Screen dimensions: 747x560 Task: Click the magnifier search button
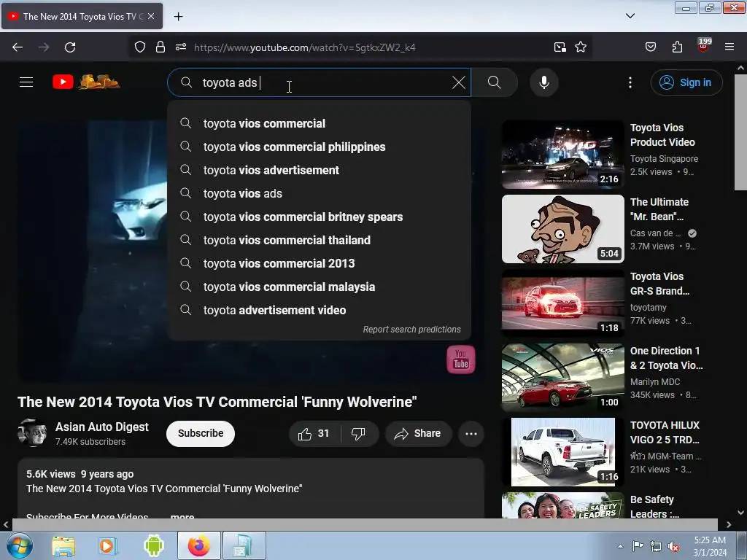495,82
